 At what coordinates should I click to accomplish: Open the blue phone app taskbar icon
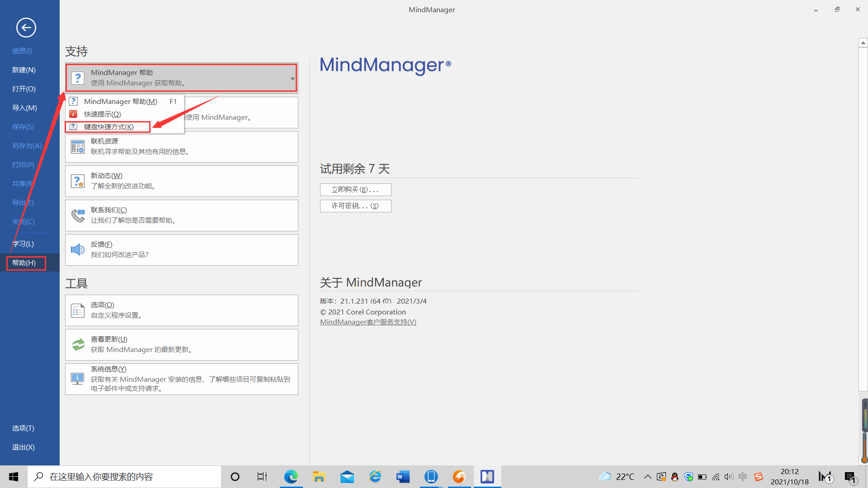pyautogui.click(x=431, y=477)
